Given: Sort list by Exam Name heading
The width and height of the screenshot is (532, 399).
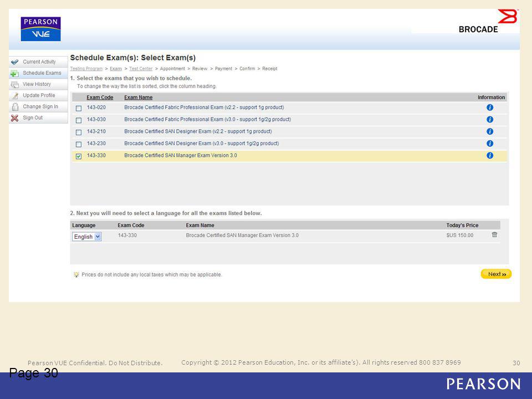Looking at the screenshot, I should pos(138,98).
